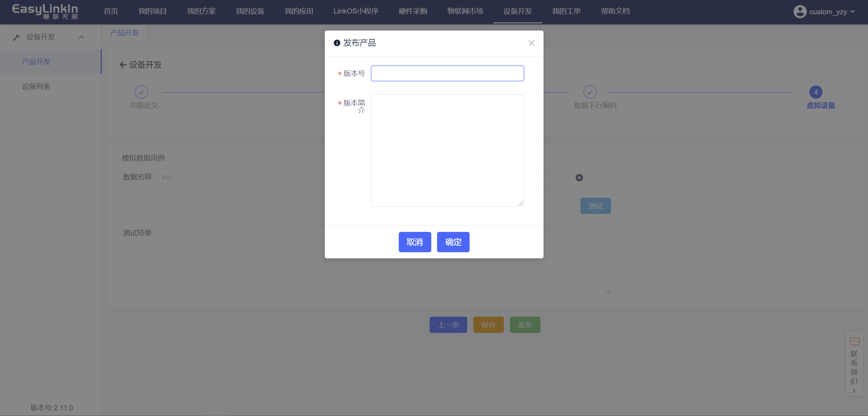Select 产品开发 in the sidebar
Image resolution: width=868 pixels, height=416 pixels.
[x=51, y=61]
